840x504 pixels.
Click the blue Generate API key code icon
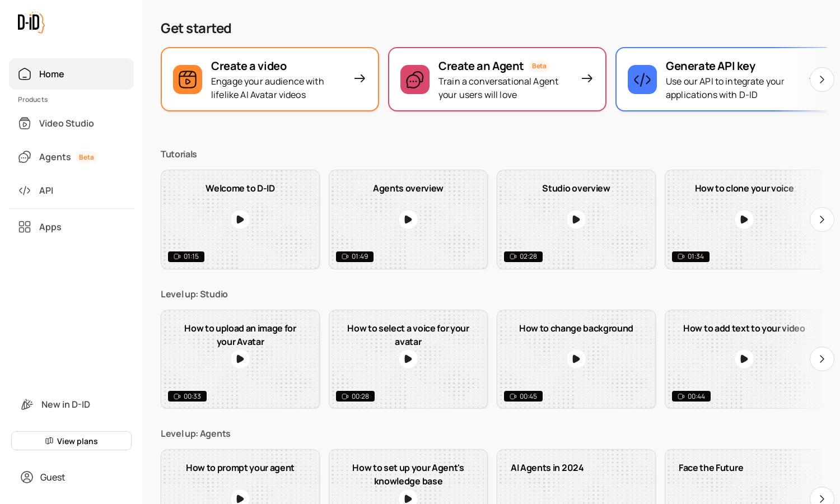pos(642,80)
